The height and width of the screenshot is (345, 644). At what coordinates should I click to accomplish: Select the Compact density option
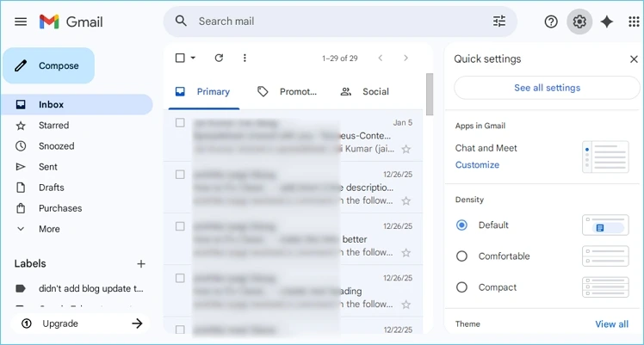click(x=462, y=287)
